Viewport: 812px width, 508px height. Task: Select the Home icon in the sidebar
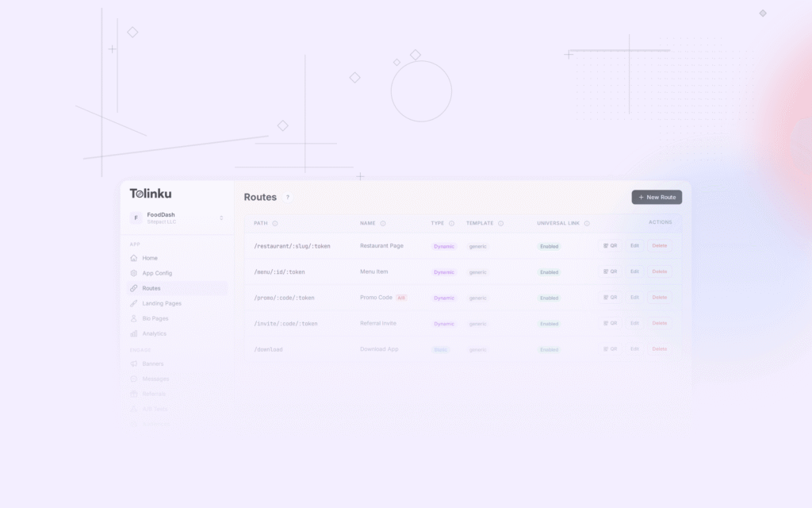point(134,258)
